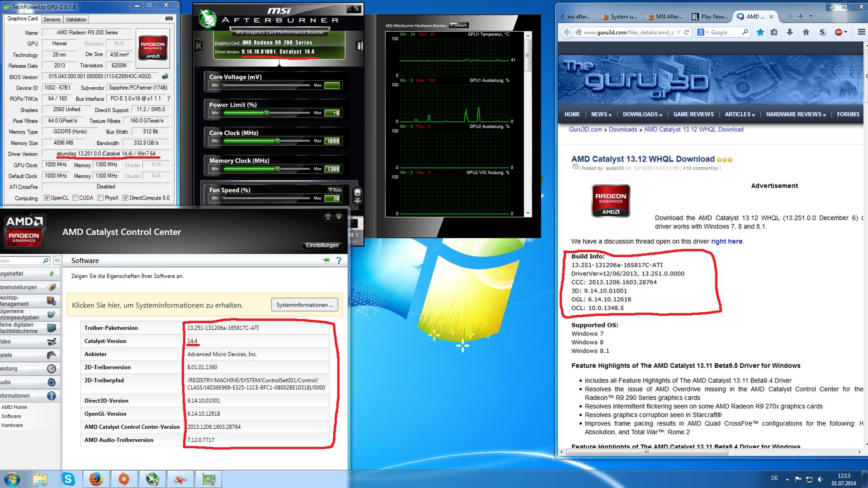This screenshot has height=488, width=868.
Task: Toggle Auto fan speed in Afterburner
Action: pyautogui.click(x=335, y=190)
